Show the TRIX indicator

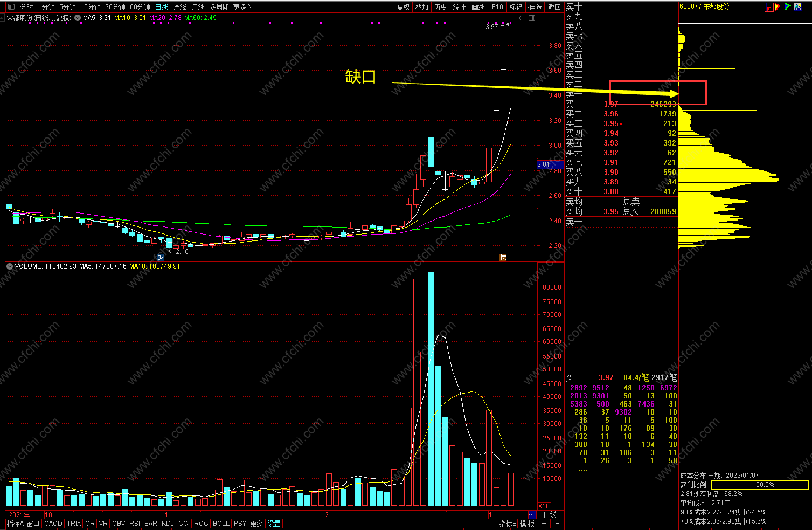(74, 524)
